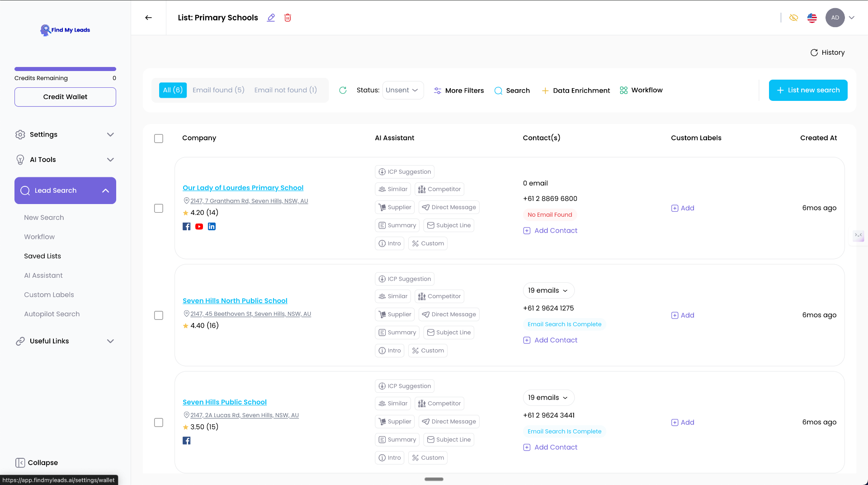Click ICP Suggestion for Our Lady of Lourdes

[405, 172]
